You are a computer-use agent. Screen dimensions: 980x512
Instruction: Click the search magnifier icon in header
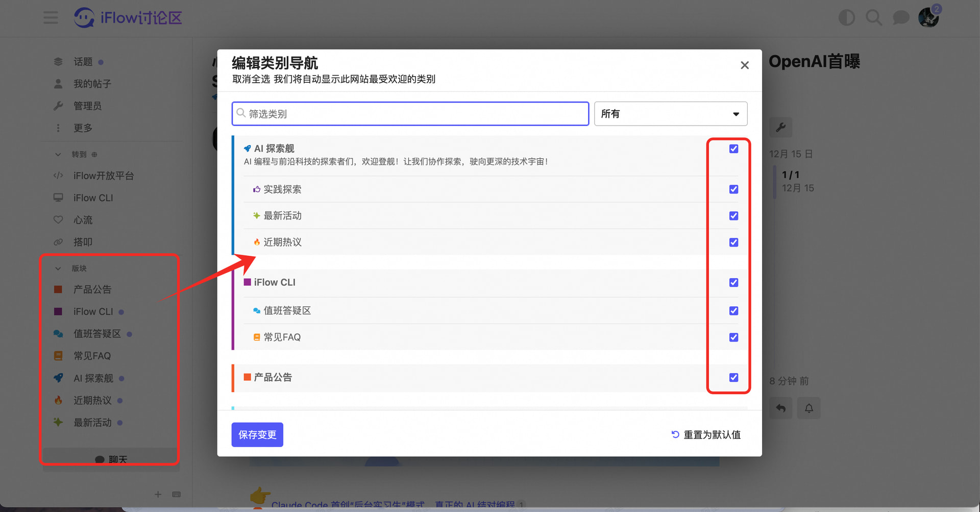point(874,18)
